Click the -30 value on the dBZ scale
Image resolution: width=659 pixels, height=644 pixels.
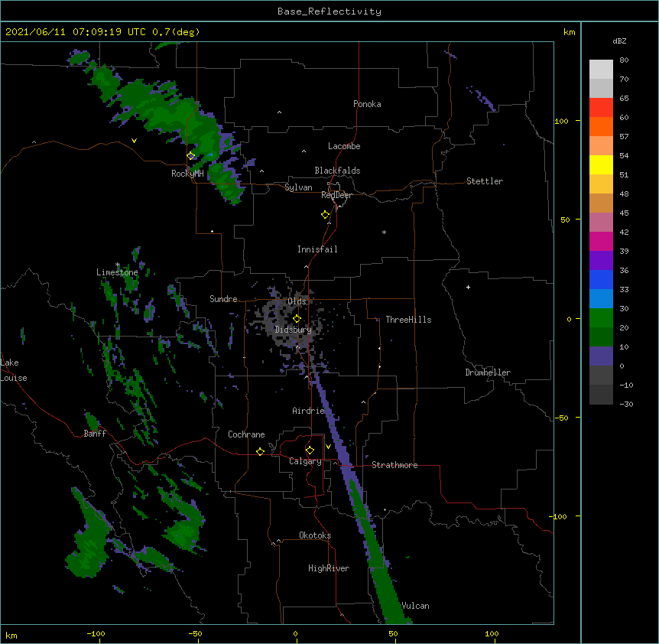point(626,405)
